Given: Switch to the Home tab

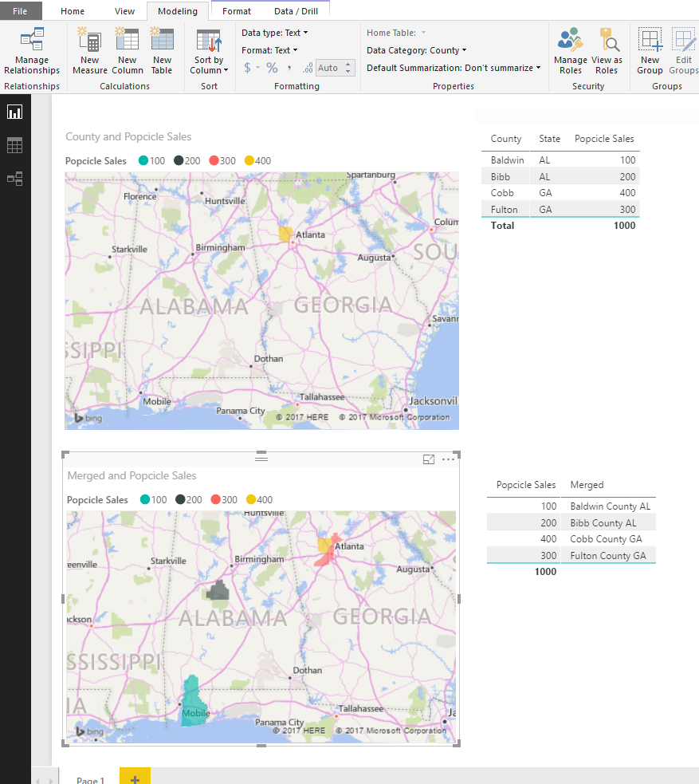Looking at the screenshot, I should click(73, 11).
